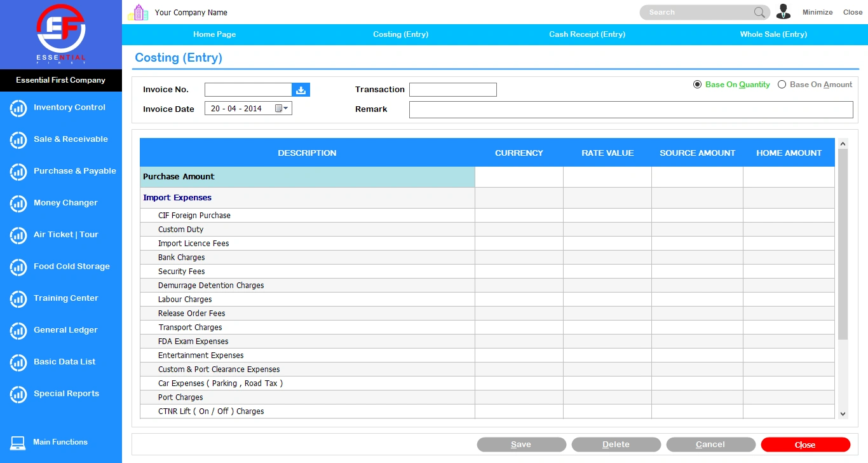The height and width of the screenshot is (463, 868).
Task: Select the Demurrage Detention Charges row
Action: [487, 286]
